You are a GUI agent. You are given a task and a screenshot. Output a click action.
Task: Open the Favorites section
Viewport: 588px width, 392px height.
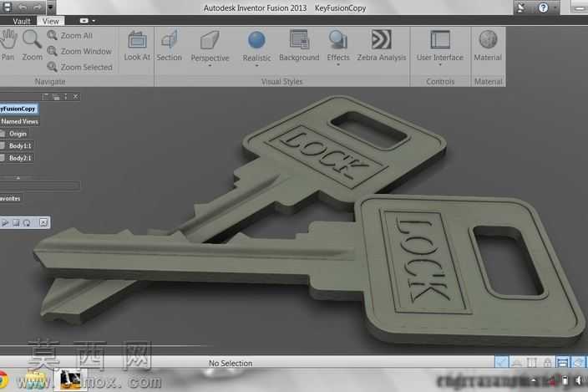pos(11,198)
